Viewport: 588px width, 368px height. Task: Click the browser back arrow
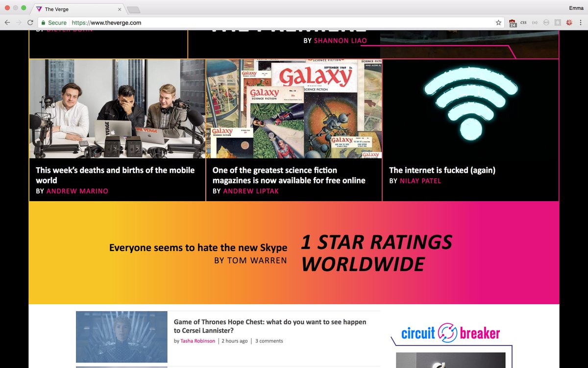pos(7,23)
